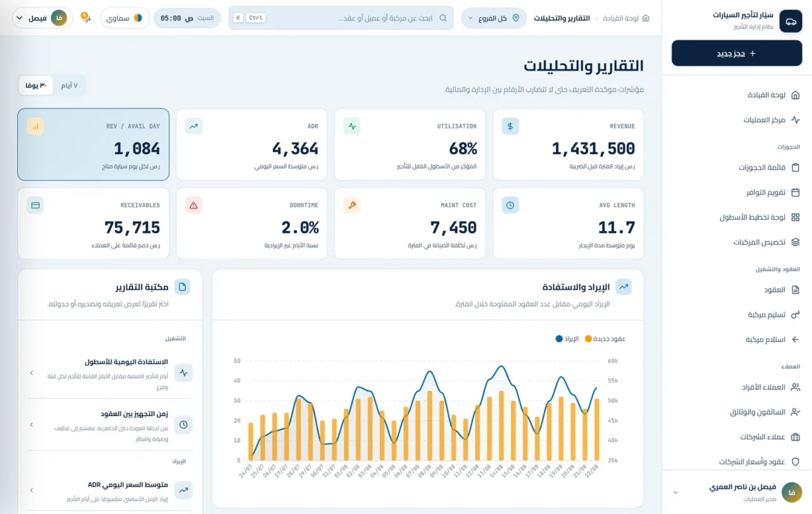Image resolution: width=812 pixels, height=514 pixels.
Task: Click the AVG LENGTH value 11.7
Action: tap(616, 228)
